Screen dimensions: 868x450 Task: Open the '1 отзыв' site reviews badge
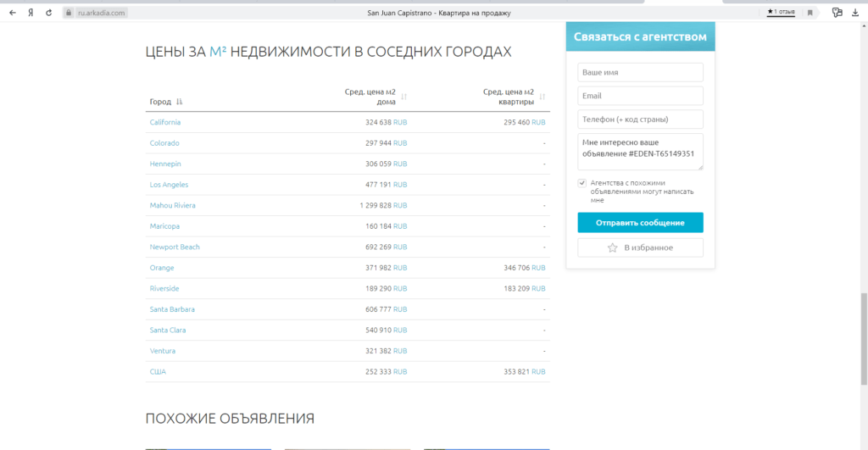point(781,13)
